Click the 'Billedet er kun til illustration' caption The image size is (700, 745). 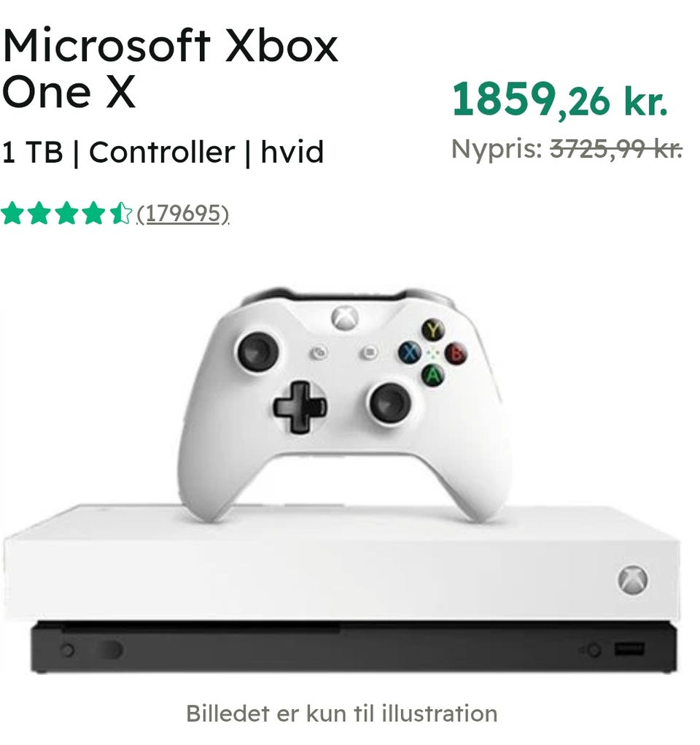tap(342, 713)
